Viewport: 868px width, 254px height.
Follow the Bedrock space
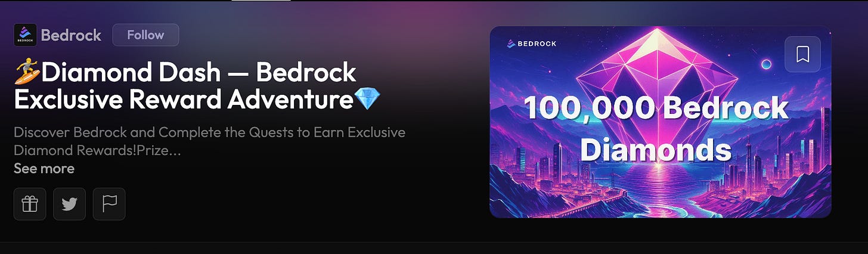tap(145, 35)
